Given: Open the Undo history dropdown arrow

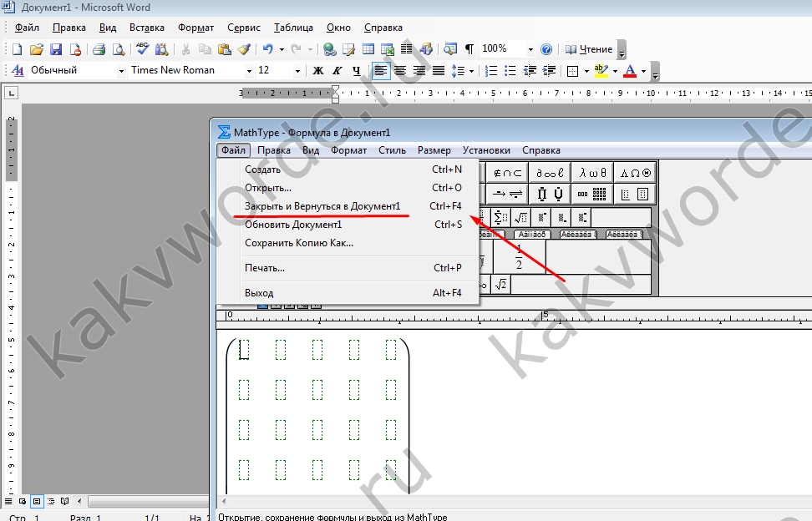Looking at the screenshot, I should tap(282, 49).
